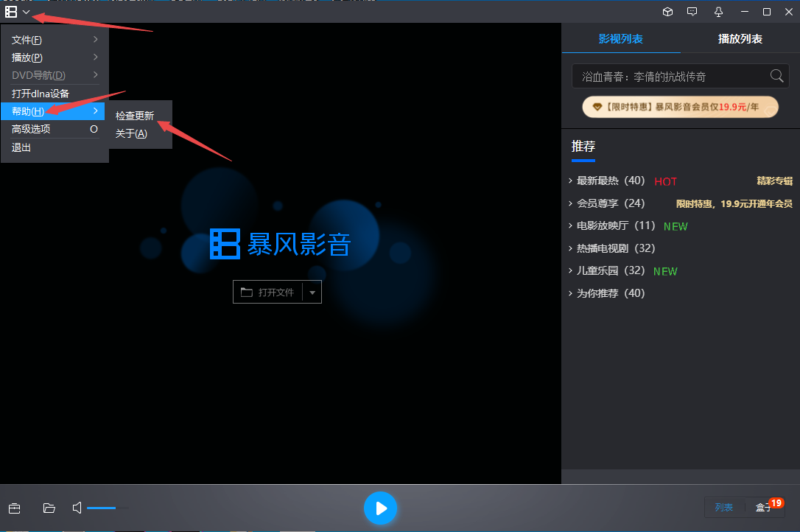Open playlist panel via bottom-left list icon
Viewport: 800px width, 532px height.
[13, 508]
